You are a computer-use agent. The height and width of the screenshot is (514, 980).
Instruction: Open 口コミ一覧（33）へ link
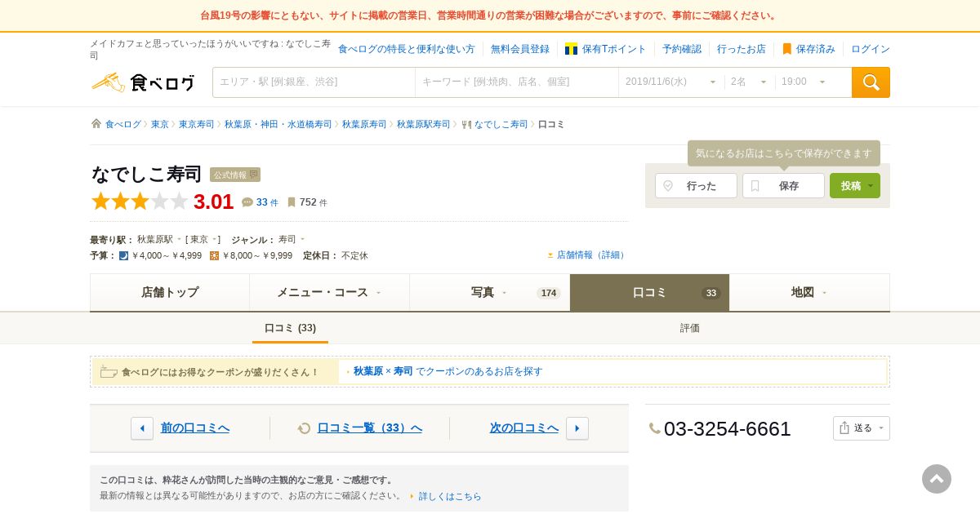[370, 428]
